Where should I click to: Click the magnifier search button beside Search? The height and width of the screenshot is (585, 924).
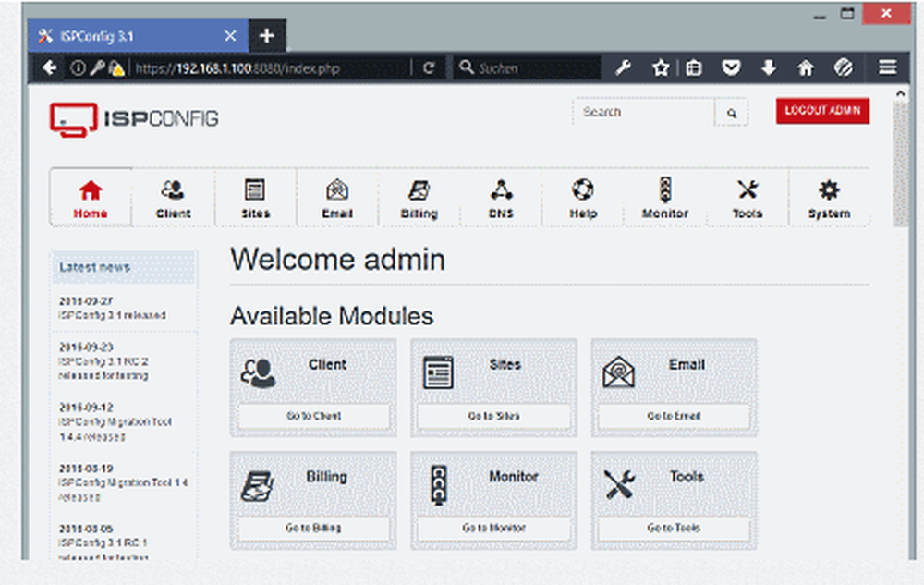coord(731,113)
